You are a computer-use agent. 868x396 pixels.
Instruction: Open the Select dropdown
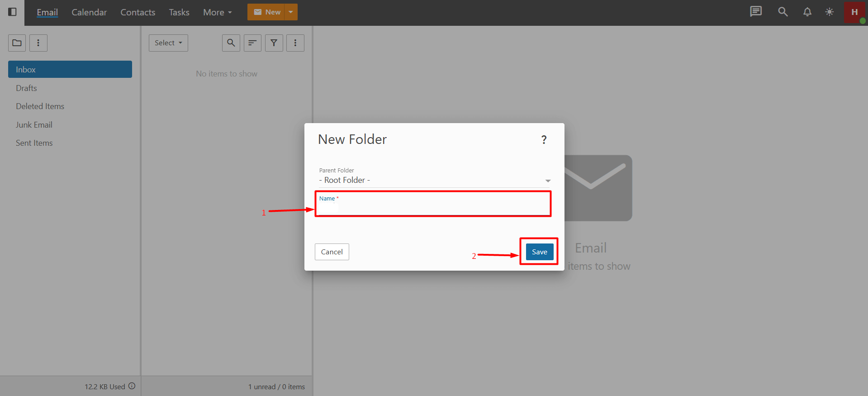pos(168,43)
